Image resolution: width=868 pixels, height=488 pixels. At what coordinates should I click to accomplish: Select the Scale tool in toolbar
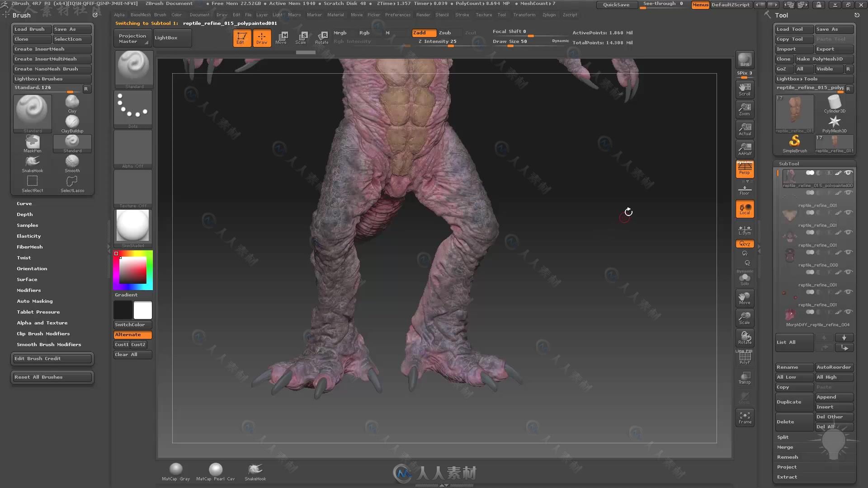(x=302, y=37)
